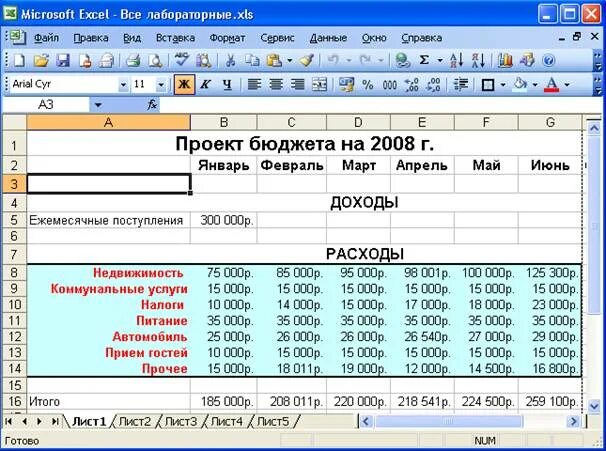
Task: Apply the fill color bucket
Action: click(520, 84)
